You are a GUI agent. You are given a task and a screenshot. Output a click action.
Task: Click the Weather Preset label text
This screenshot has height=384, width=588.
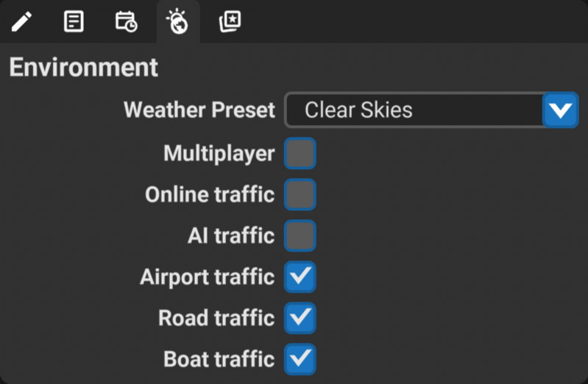tap(199, 110)
